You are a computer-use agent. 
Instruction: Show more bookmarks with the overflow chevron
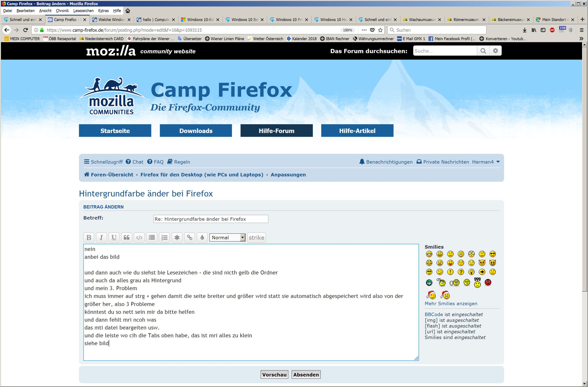point(581,39)
